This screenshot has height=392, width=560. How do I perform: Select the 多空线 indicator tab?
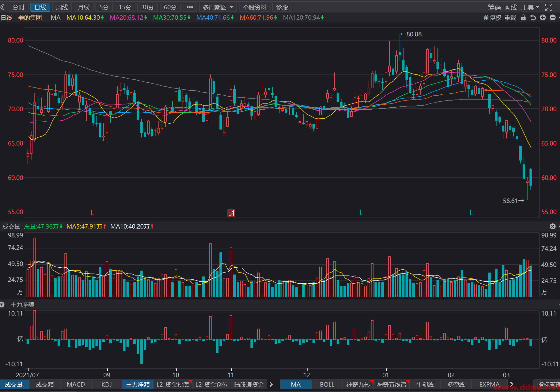[x=456, y=385]
